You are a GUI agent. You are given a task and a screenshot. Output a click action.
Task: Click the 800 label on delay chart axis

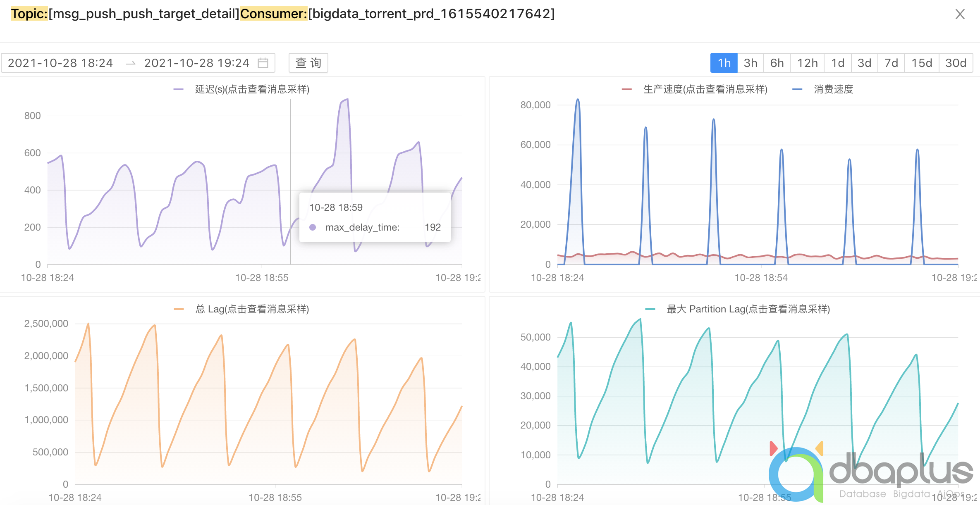(x=32, y=116)
